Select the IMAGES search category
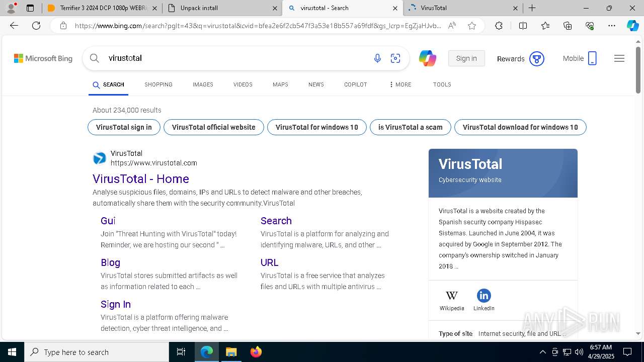 click(203, 84)
